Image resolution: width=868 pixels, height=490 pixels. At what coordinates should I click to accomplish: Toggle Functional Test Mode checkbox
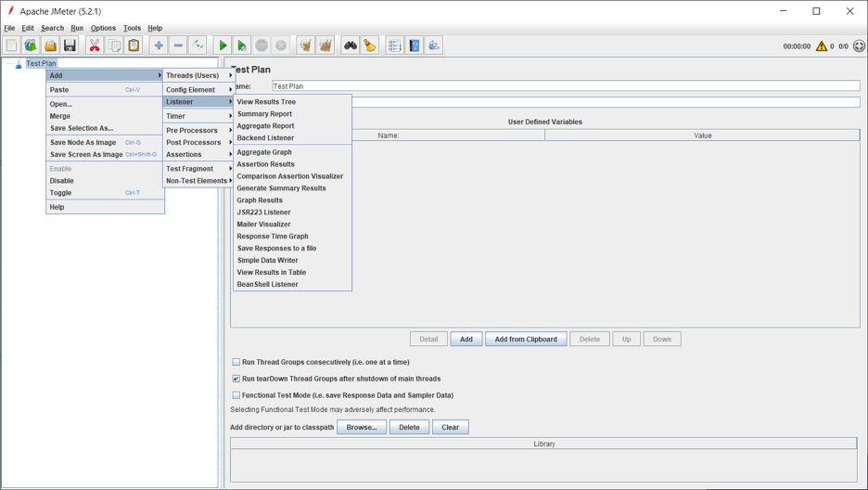point(236,395)
